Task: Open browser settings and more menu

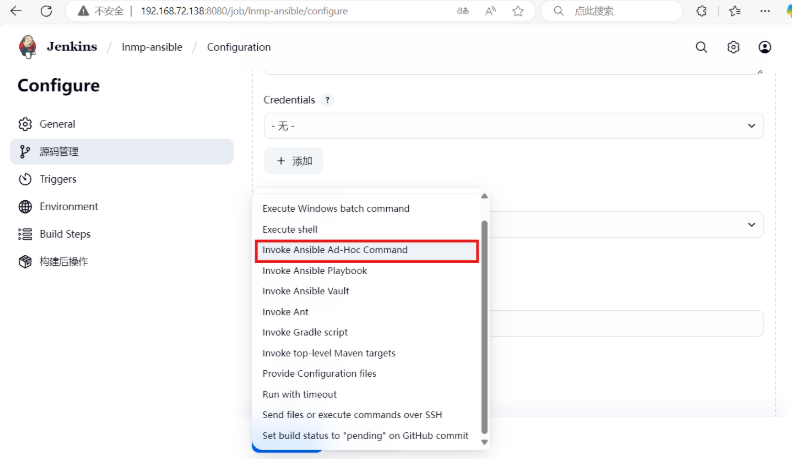Action: 765,11
